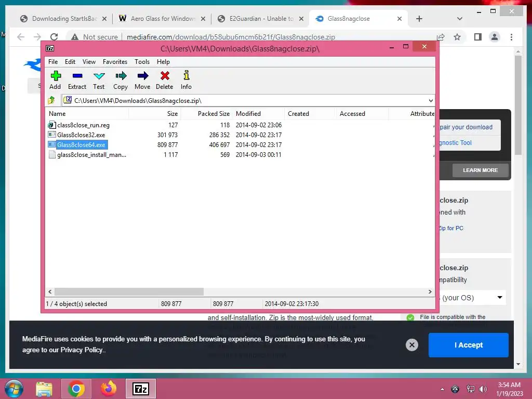Open a new Chrome tab

tap(419, 19)
